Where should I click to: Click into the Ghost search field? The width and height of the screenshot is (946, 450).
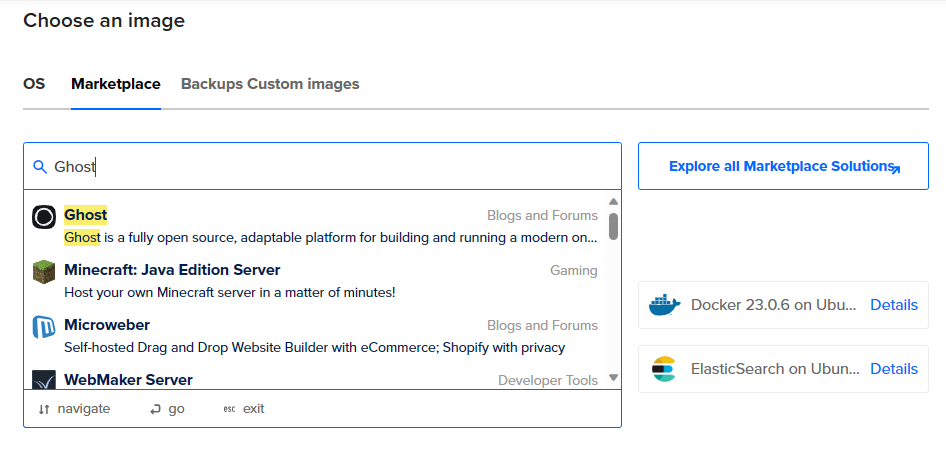pyautogui.click(x=322, y=166)
